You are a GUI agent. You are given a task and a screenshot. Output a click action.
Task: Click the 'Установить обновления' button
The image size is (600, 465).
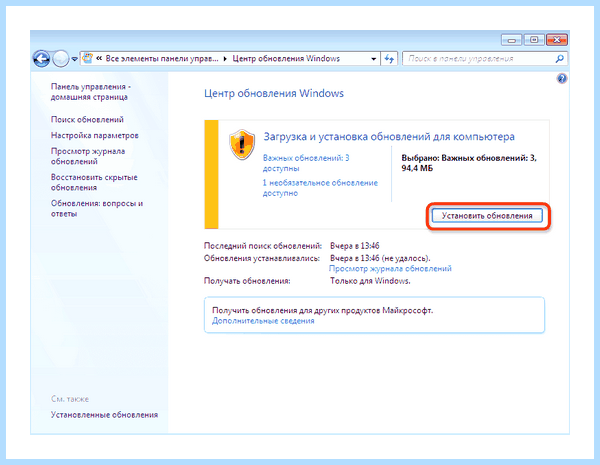(487, 215)
